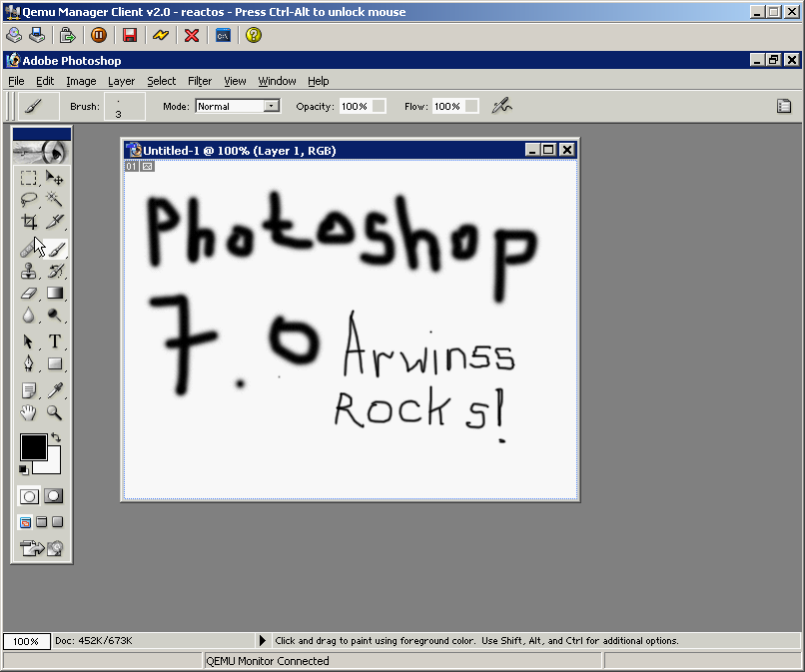Choose the Eraser tool

click(x=29, y=294)
